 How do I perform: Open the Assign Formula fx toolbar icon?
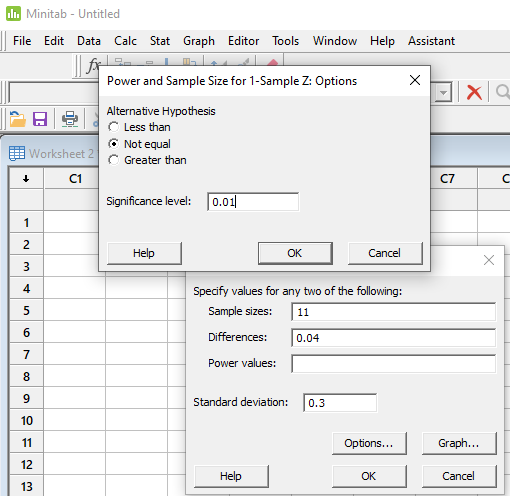coord(93,65)
